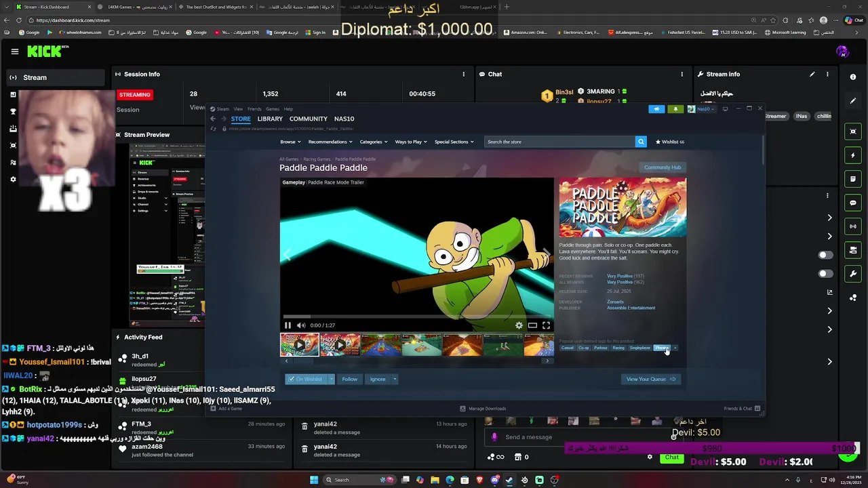Viewport: 868px width, 488px height.
Task: Open Steam View menu
Action: tap(238, 108)
